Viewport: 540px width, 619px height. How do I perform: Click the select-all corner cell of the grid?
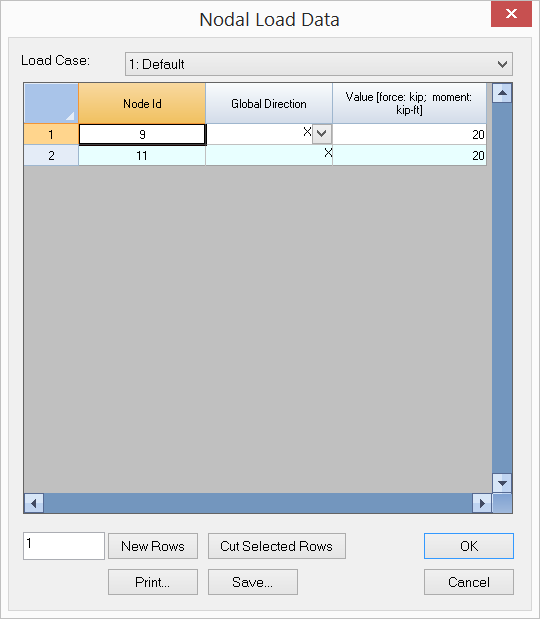click(51, 103)
